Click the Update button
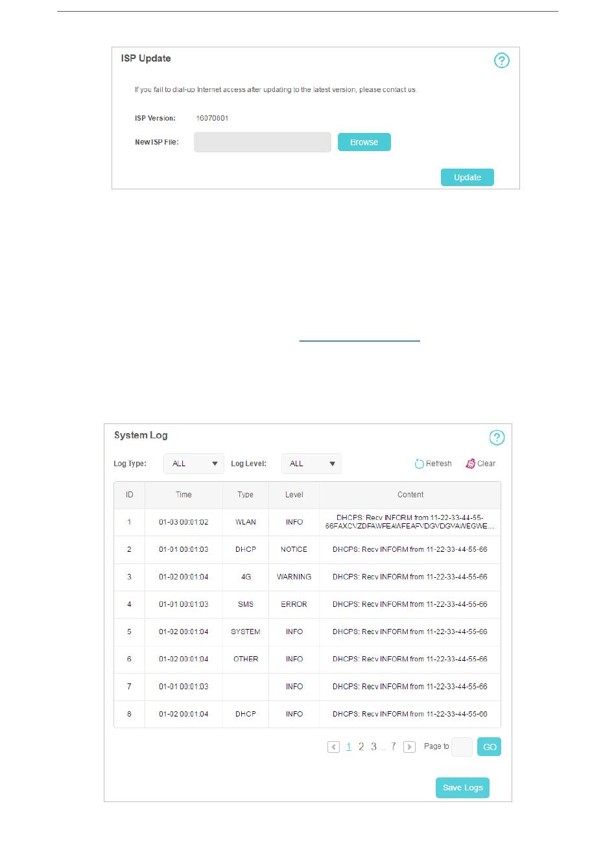The height and width of the screenshot is (841, 616). coord(468,177)
